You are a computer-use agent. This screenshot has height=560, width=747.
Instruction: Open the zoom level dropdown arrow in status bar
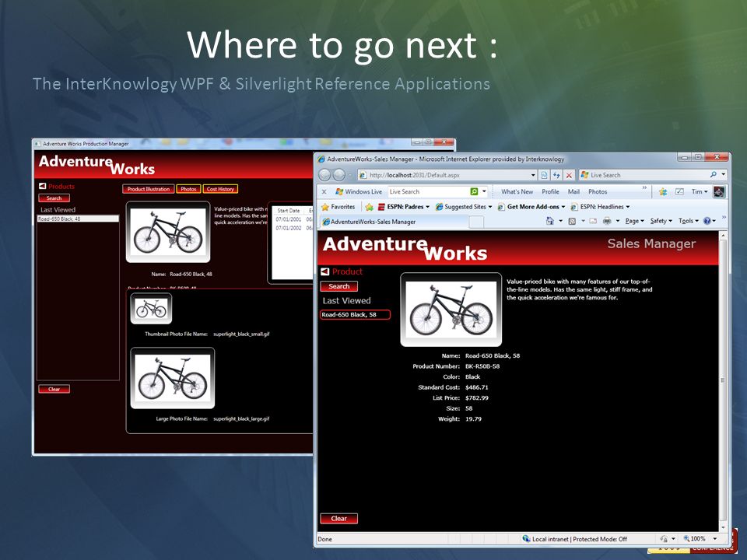[x=714, y=538]
